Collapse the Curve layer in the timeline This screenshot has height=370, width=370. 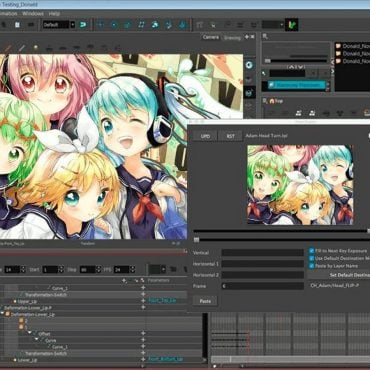coord(36,340)
